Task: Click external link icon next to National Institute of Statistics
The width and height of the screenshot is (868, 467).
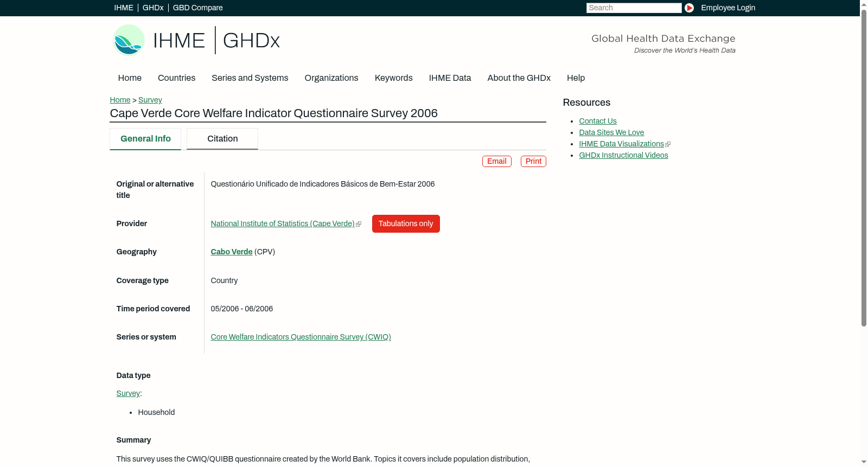Action: pos(359,224)
